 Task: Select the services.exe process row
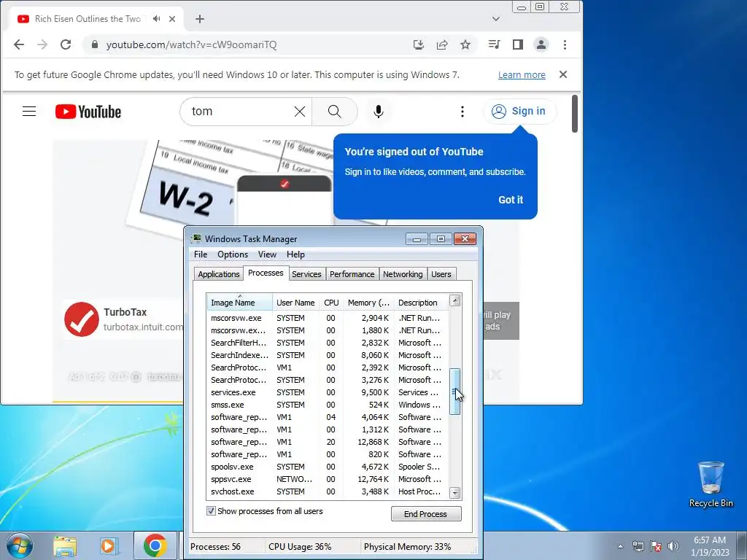pyautogui.click(x=328, y=392)
